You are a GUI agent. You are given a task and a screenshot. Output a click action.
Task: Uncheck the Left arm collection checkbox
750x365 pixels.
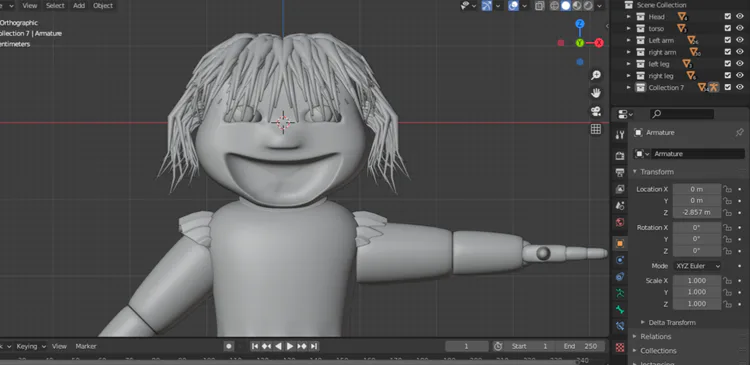(x=728, y=40)
